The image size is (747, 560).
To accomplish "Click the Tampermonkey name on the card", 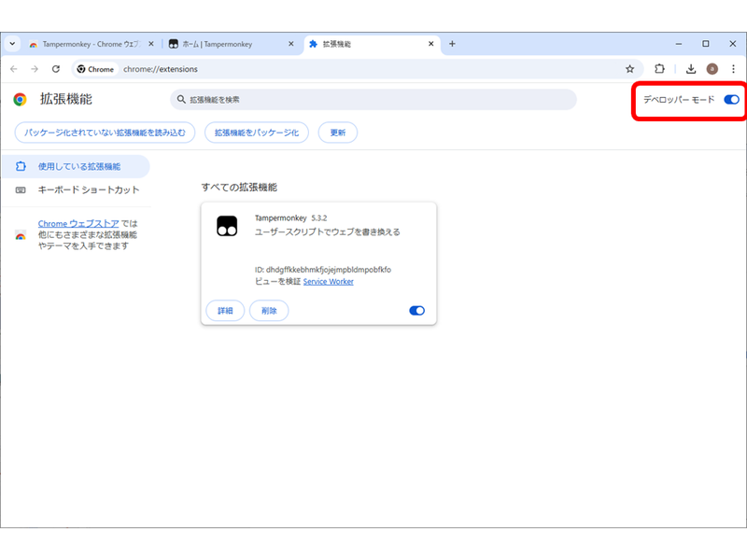I will click(x=281, y=218).
